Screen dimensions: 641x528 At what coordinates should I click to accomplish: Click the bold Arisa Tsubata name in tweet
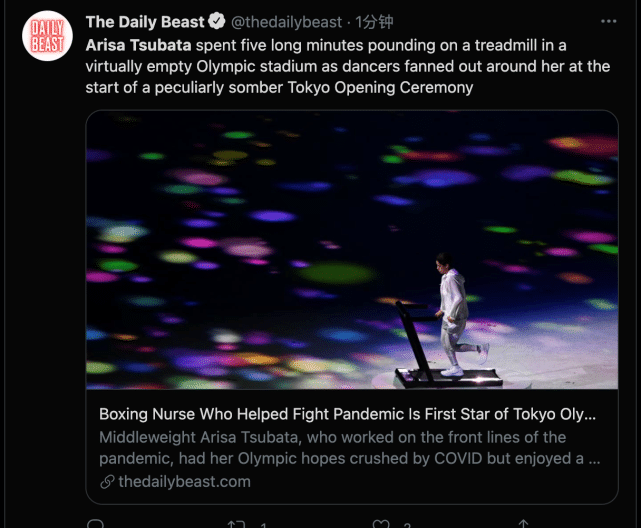click(x=141, y=45)
